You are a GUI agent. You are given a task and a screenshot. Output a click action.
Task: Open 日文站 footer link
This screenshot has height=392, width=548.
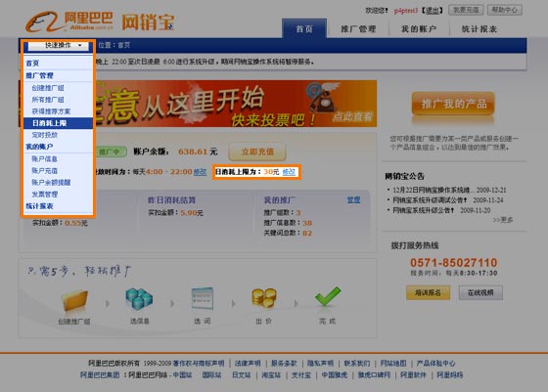pos(242,375)
